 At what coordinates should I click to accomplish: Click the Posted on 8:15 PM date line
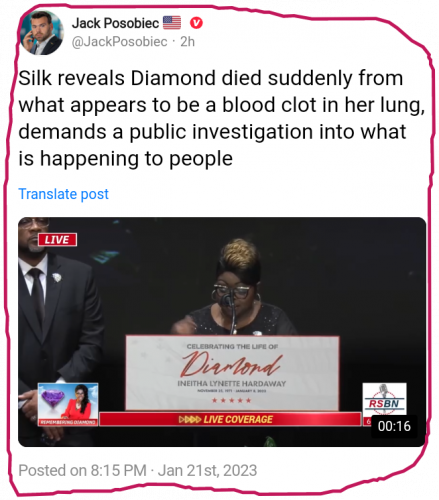(x=138, y=470)
